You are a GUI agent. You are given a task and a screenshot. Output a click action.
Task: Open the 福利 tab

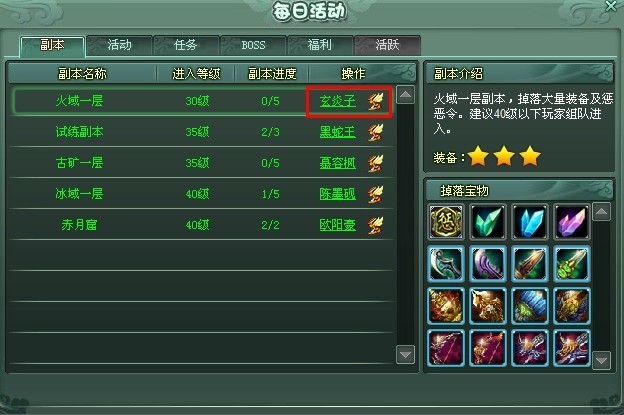320,45
